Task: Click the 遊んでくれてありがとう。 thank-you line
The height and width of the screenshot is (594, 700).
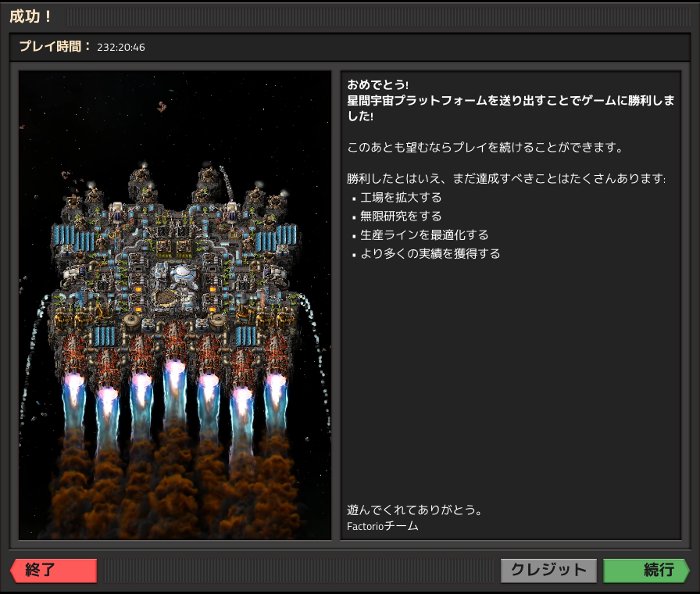Action: [414, 510]
